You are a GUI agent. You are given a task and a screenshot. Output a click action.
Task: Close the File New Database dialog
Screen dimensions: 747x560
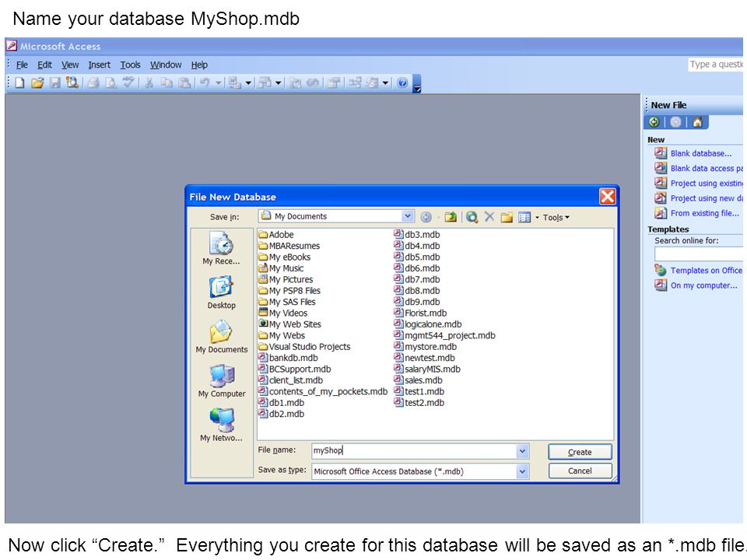(x=607, y=196)
